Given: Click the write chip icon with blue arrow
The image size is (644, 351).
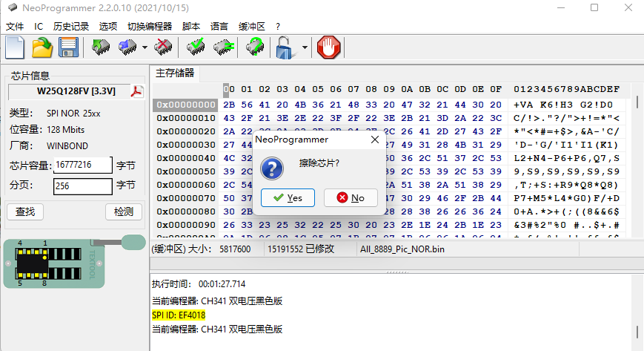Looking at the screenshot, I should coord(127,48).
